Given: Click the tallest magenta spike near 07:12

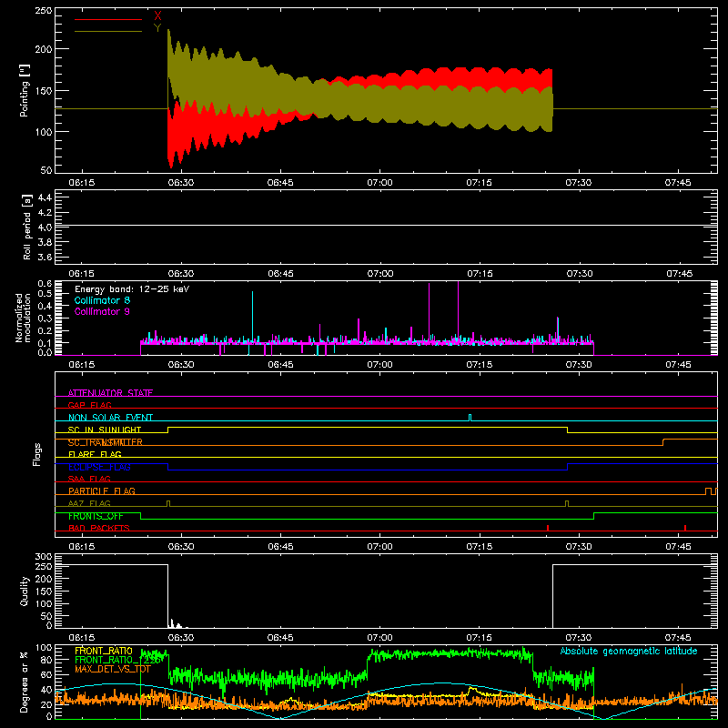Looking at the screenshot, I should (x=459, y=312).
